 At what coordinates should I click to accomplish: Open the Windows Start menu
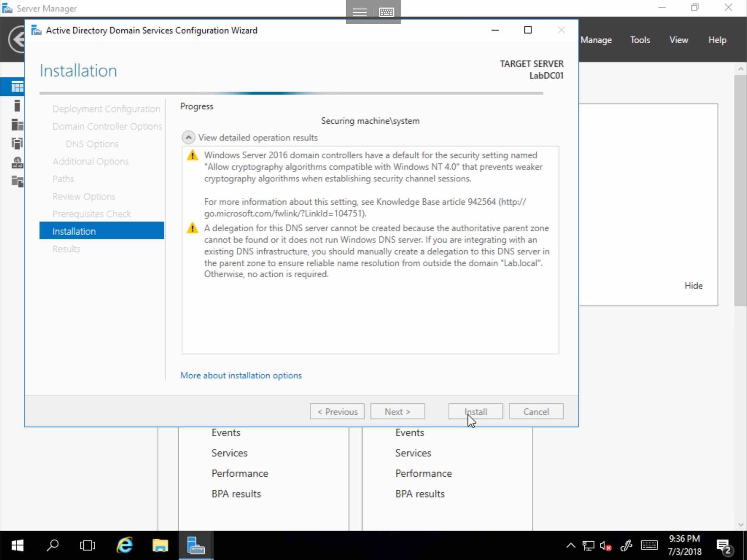(x=18, y=545)
